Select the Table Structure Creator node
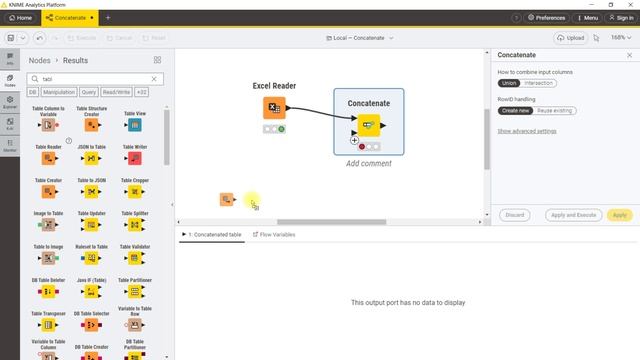 point(91,125)
